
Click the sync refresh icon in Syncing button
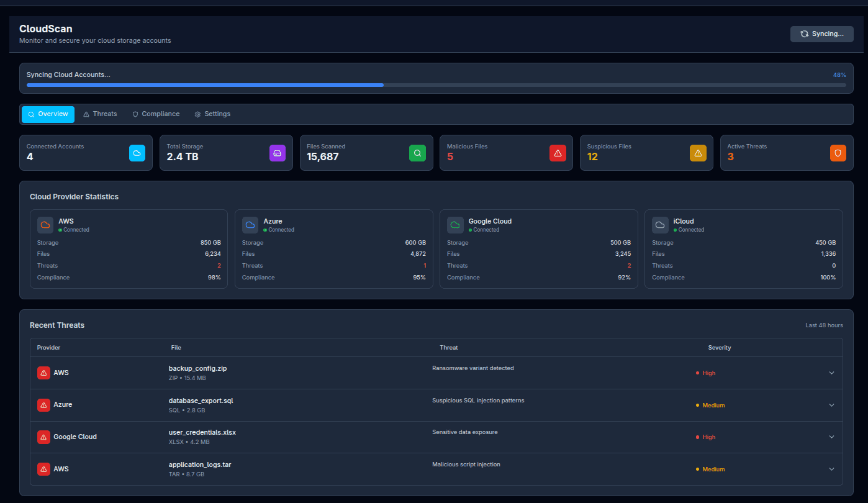[804, 34]
